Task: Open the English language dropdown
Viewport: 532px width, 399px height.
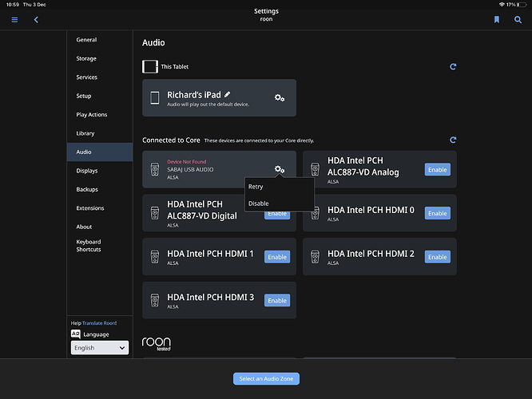Action: click(x=100, y=347)
